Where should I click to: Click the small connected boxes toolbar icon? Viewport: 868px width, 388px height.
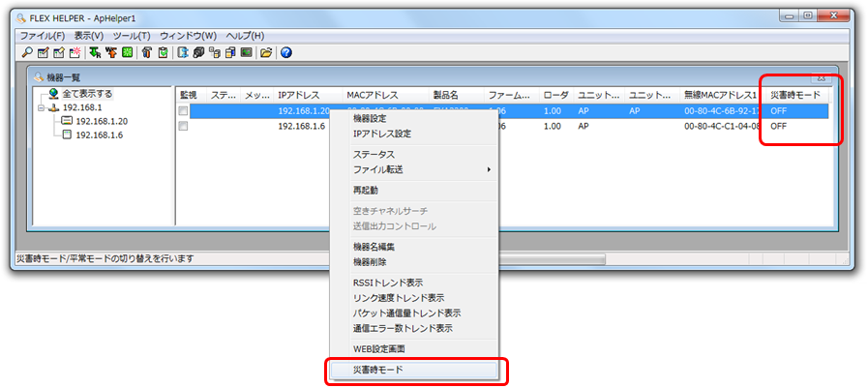point(215,53)
